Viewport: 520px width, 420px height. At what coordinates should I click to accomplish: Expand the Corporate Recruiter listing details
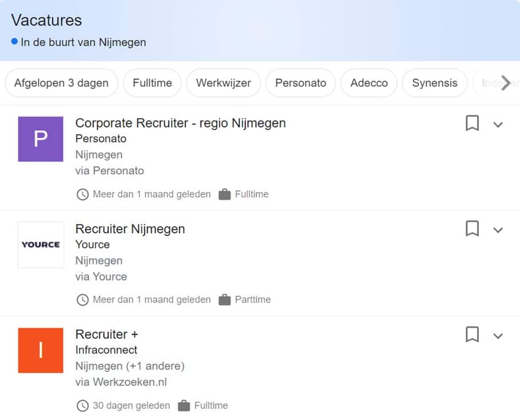click(498, 125)
